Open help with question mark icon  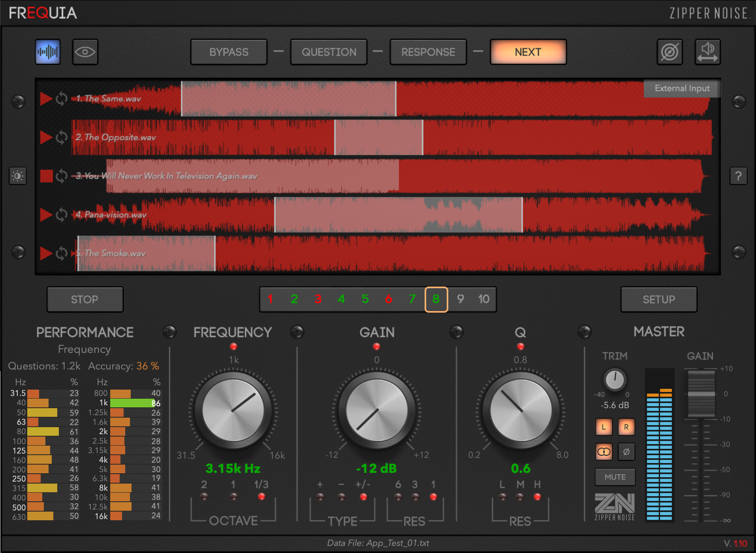[738, 176]
